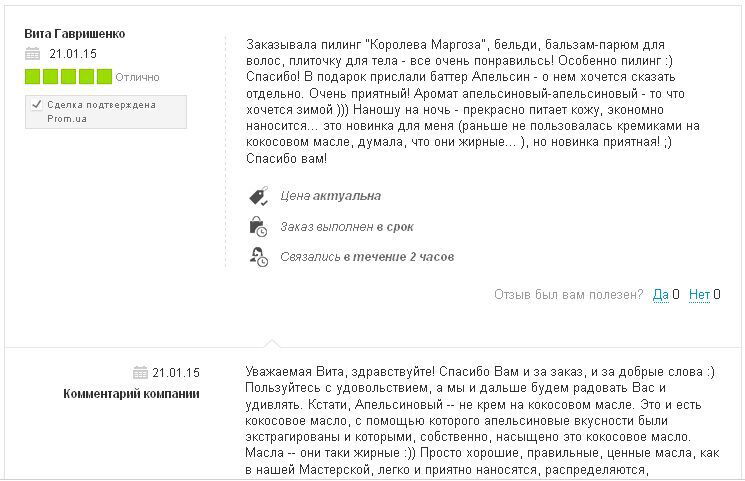The image size is (745, 481).
Task: Click the review date '21.01.15' under Vita's name
Action: click(73, 54)
